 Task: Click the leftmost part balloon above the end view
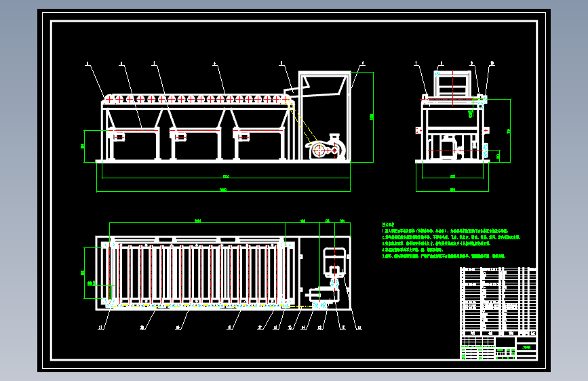click(x=416, y=64)
